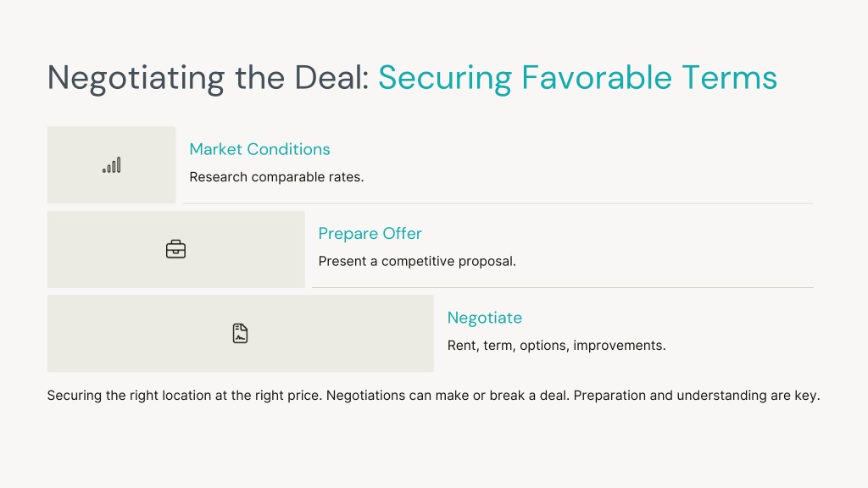Select the Negotiate heading

pyautogui.click(x=484, y=318)
